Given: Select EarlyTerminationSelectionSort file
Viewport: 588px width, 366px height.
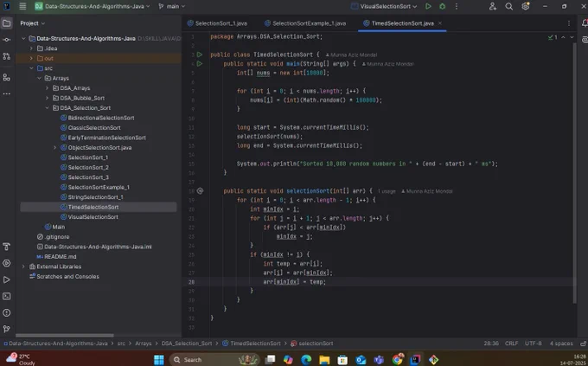Looking at the screenshot, I should pyautogui.click(x=103, y=138).
